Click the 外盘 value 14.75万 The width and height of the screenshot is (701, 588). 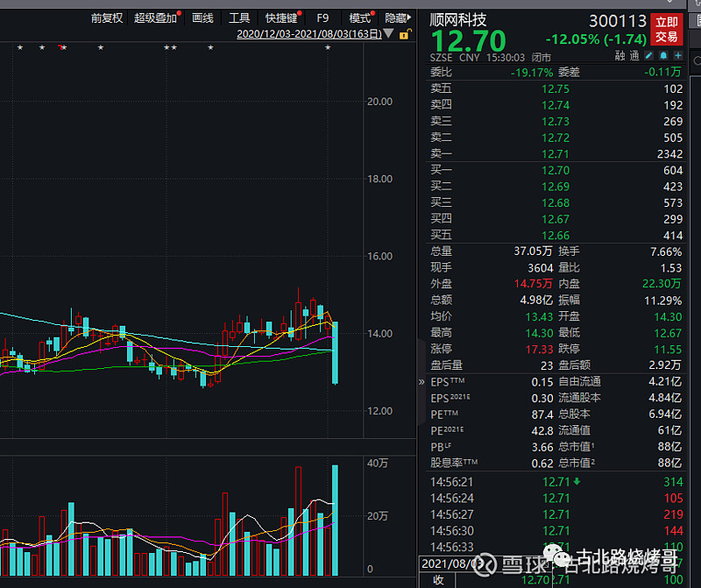(x=533, y=284)
